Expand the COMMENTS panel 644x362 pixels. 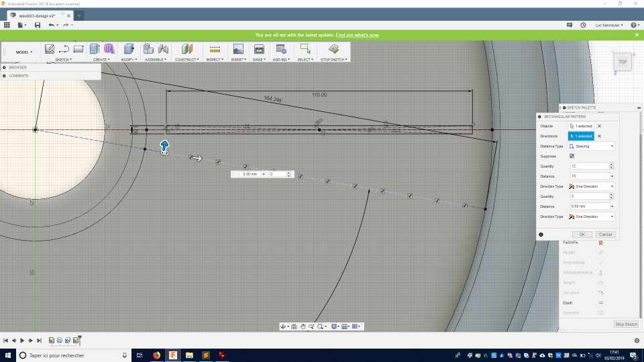[4, 76]
